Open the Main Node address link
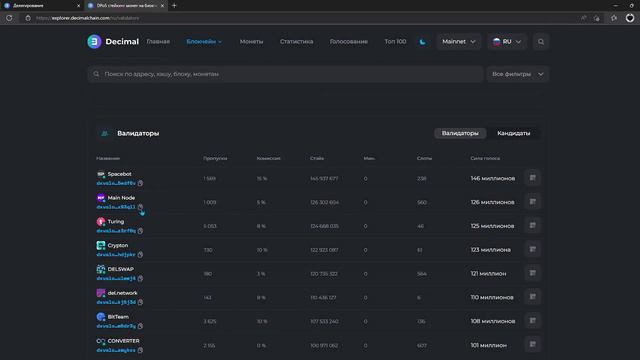This screenshot has width=640, height=360. pos(116,207)
